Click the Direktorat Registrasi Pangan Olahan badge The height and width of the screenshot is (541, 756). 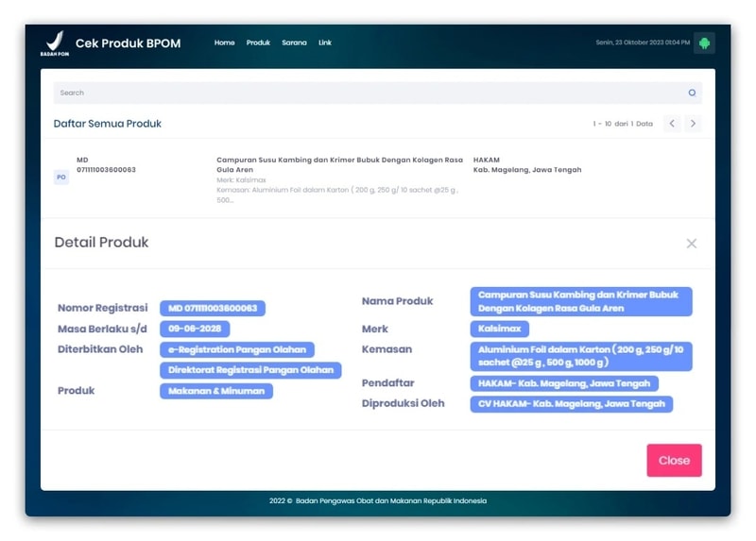[250, 370]
